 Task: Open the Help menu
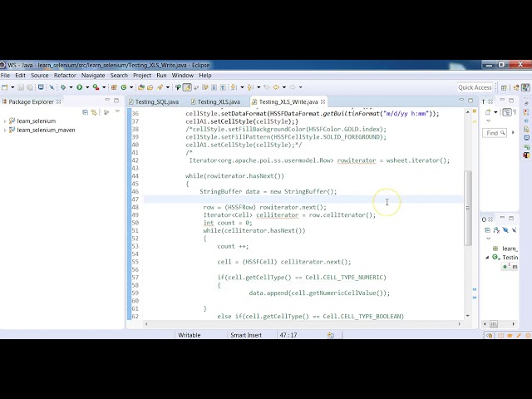point(205,76)
